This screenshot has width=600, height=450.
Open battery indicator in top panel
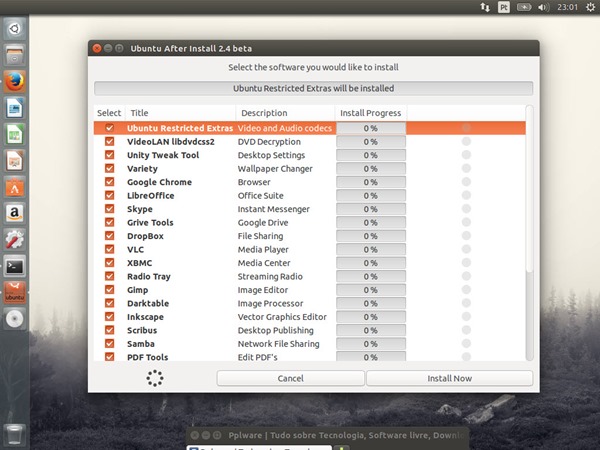coord(524,7)
